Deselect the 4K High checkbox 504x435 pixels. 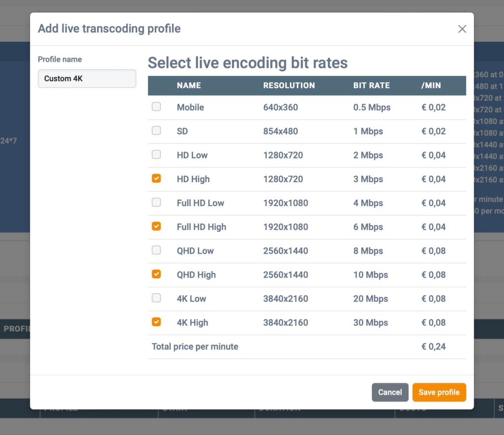pyautogui.click(x=156, y=322)
